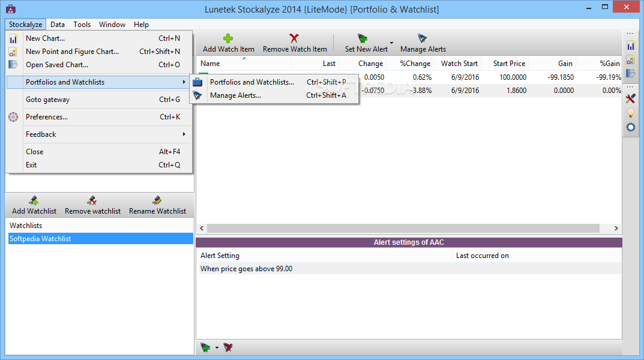Viewport: 644px width, 360px height.
Task: Click the 100.0000 start price cell
Action: 513,77
